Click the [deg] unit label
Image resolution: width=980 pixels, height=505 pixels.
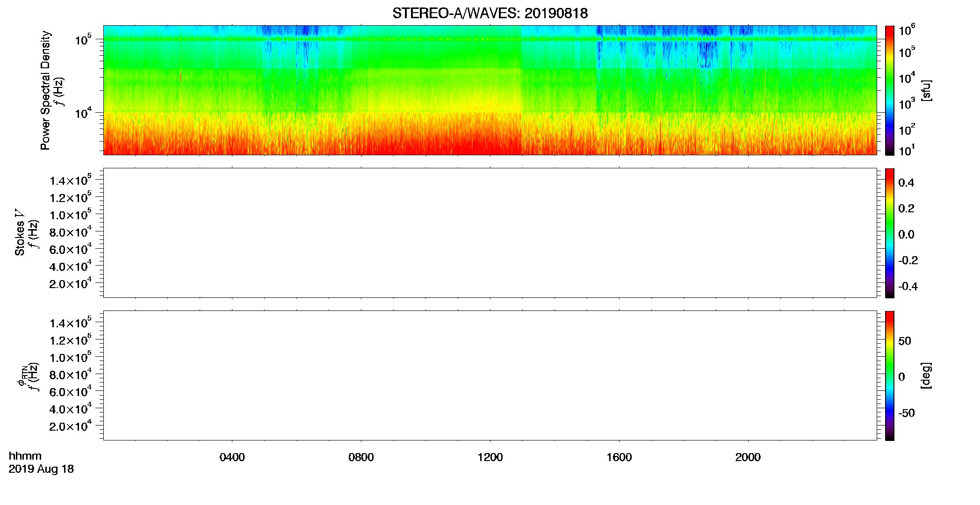pos(926,375)
